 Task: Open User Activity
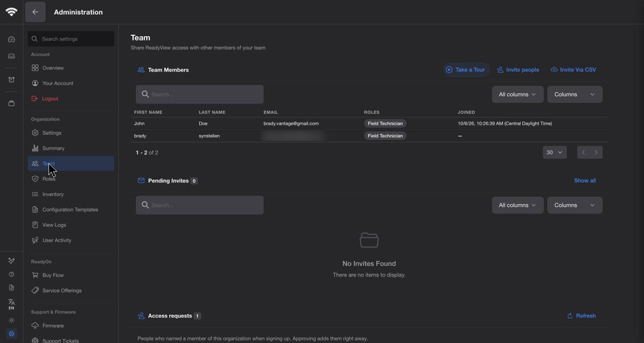[71, 240]
